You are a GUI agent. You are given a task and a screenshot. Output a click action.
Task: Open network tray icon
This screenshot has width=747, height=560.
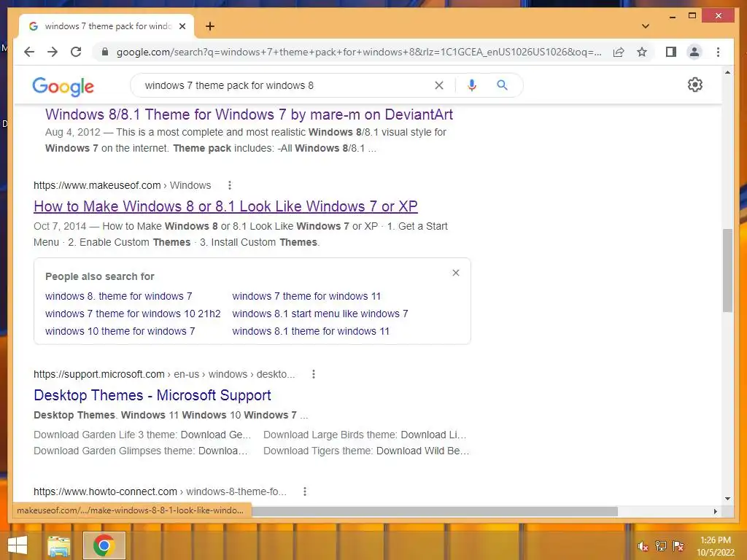[660, 545]
